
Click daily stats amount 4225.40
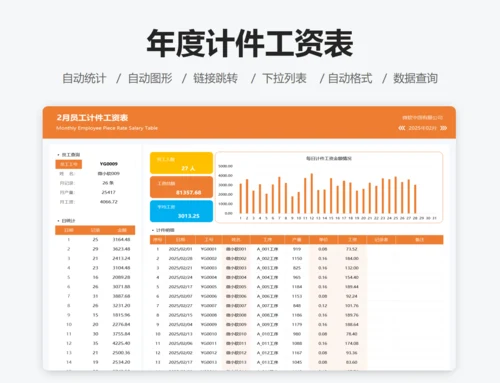(x=121, y=343)
